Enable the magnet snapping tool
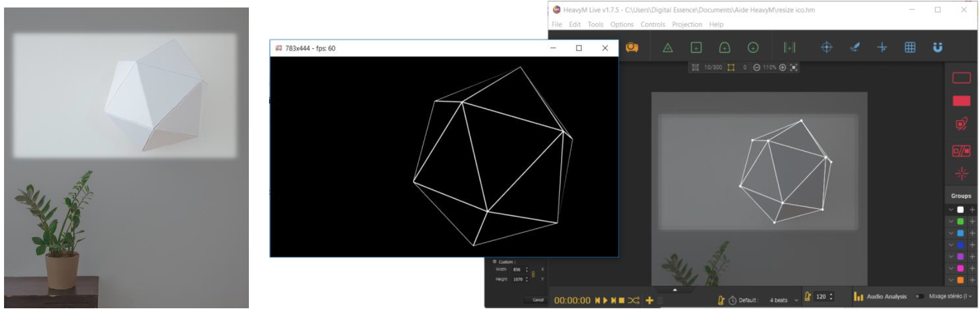 [x=937, y=48]
